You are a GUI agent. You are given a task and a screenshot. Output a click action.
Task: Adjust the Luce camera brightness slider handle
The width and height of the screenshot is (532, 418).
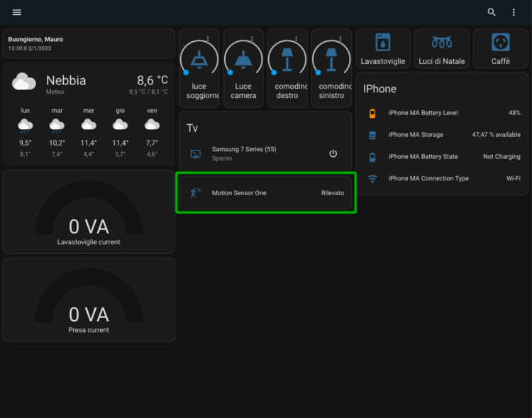pos(230,72)
